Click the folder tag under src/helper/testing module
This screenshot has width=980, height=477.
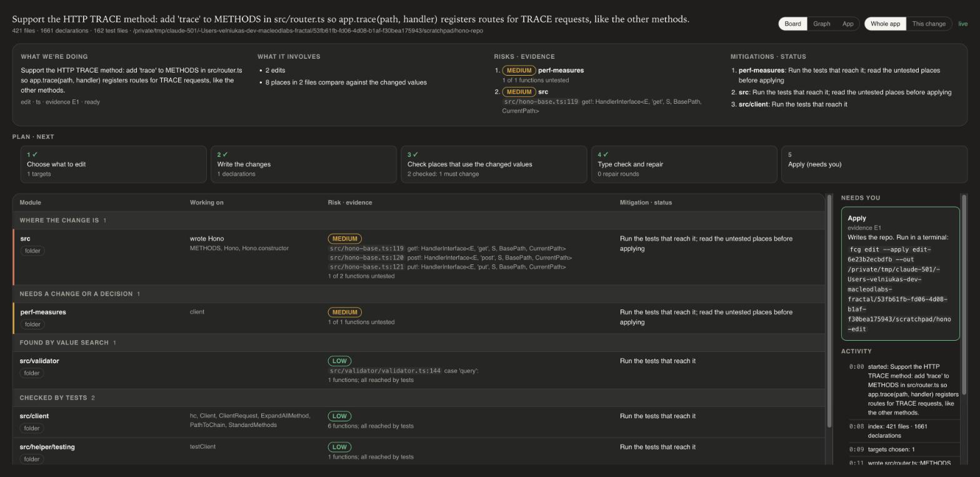pos(32,459)
